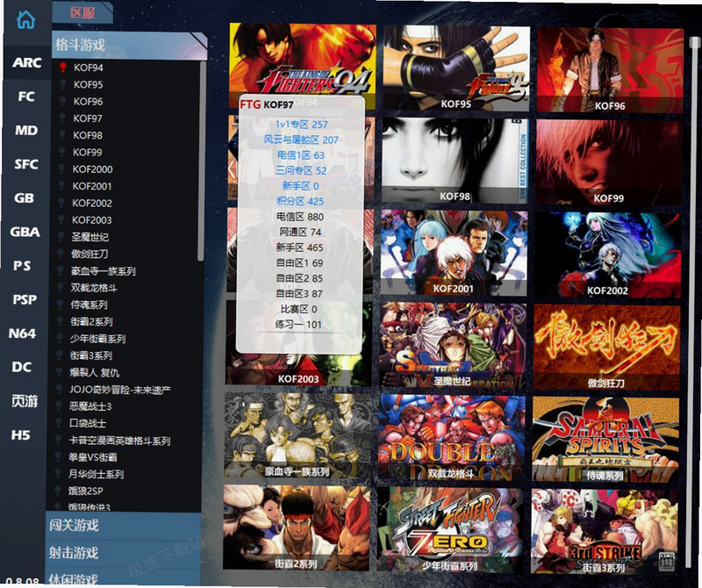Viewport: 702px width, 588px height.
Task: Click the pin icon beside KOF2000
Action: pyautogui.click(x=62, y=169)
